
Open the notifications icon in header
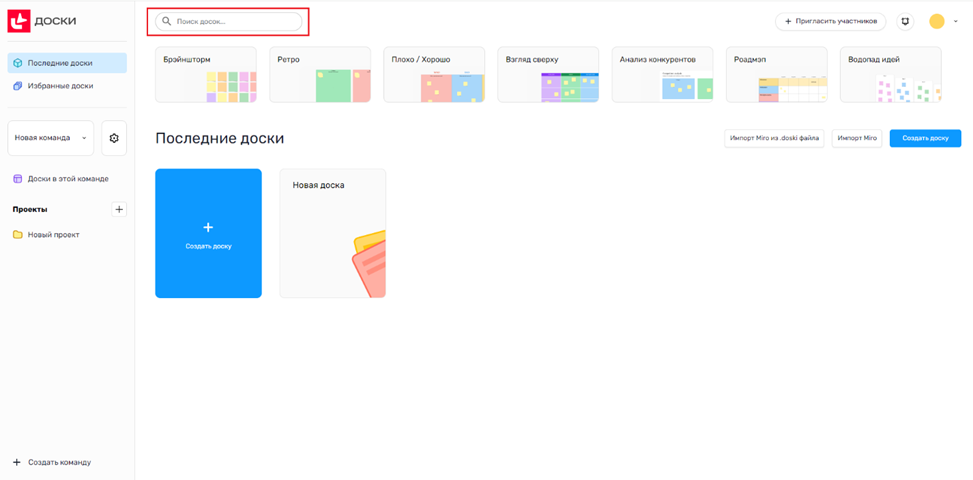click(x=905, y=22)
